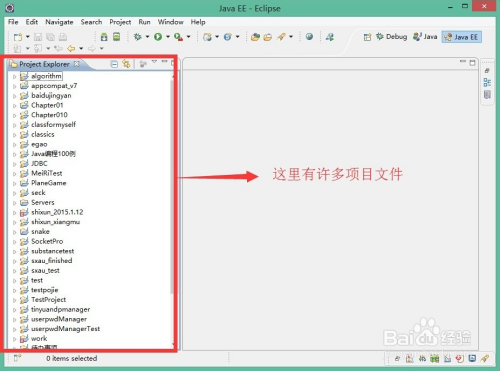
Task: Switch to the Debug perspective
Action: 392,37
